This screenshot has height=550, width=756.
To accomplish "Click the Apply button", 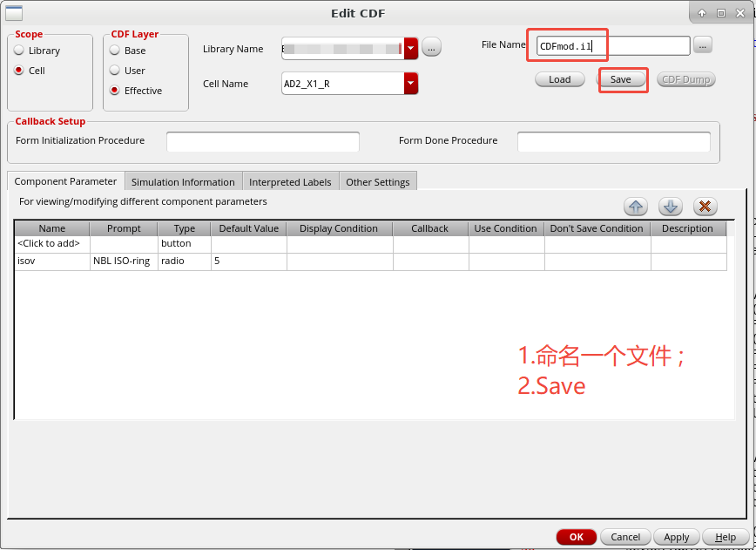I will (x=676, y=537).
